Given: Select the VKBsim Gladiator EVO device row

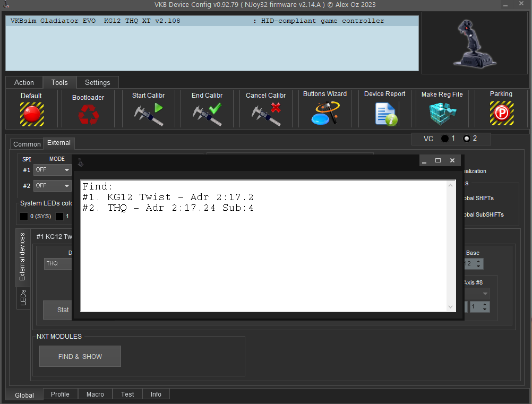Looking at the screenshot, I should coord(212,21).
